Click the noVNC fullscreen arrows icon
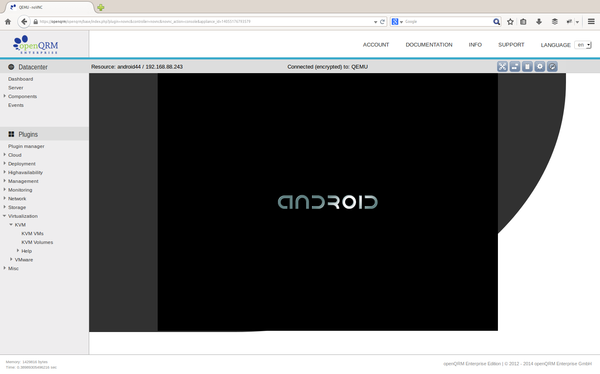 click(502, 67)
